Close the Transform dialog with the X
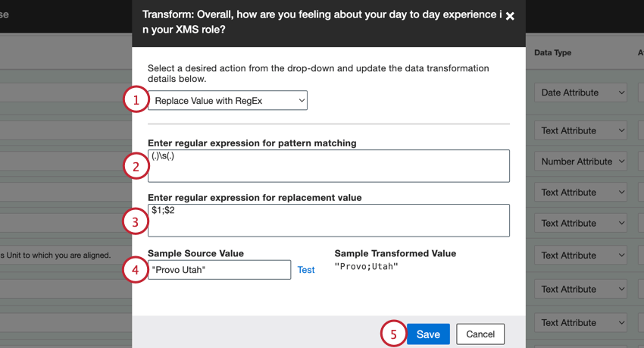 (510, 16)
